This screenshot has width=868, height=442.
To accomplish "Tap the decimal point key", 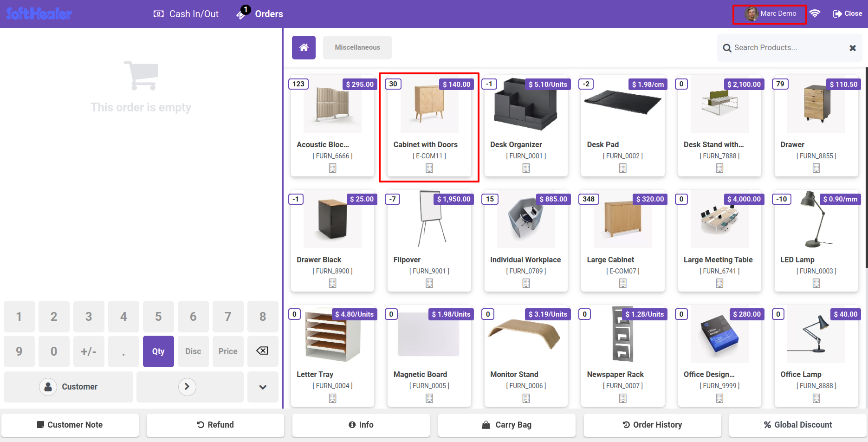I will tap(123, 351).
